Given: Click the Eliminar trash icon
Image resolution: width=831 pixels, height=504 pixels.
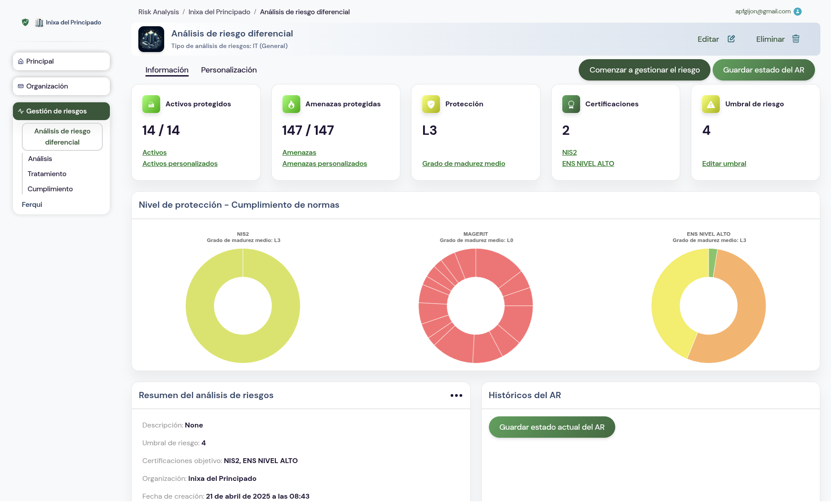Looking at the screenshot, I should [x=796, y=39].
